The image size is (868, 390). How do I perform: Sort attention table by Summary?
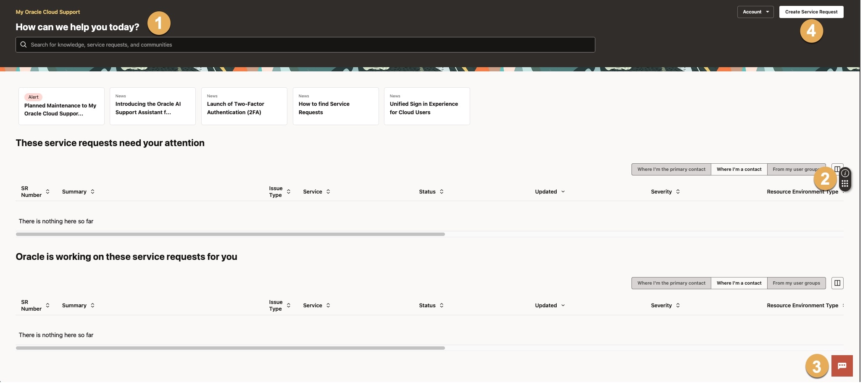[x=92, y=191]
